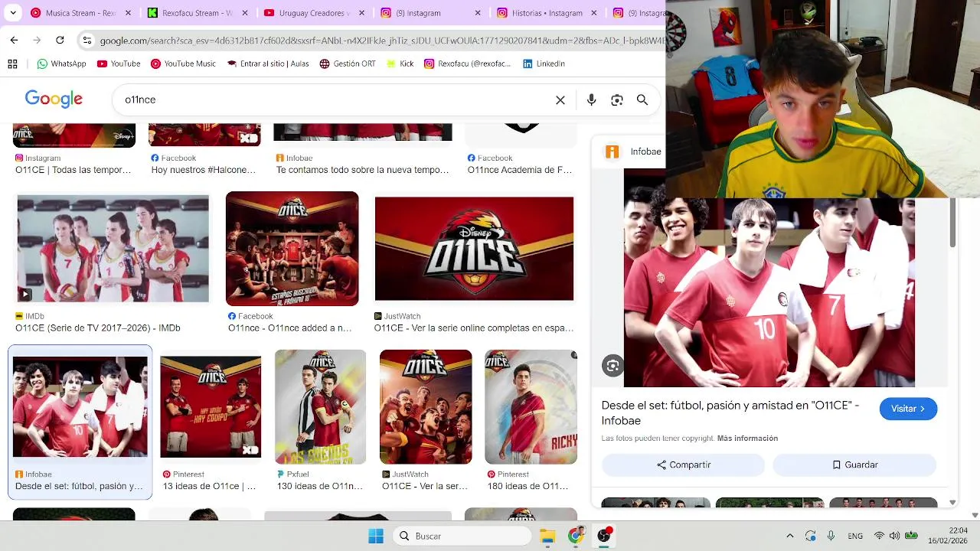Select Disney O11CE logo thumbnail
The width and height of the screenshot is (980, 551).
[474, 249]
